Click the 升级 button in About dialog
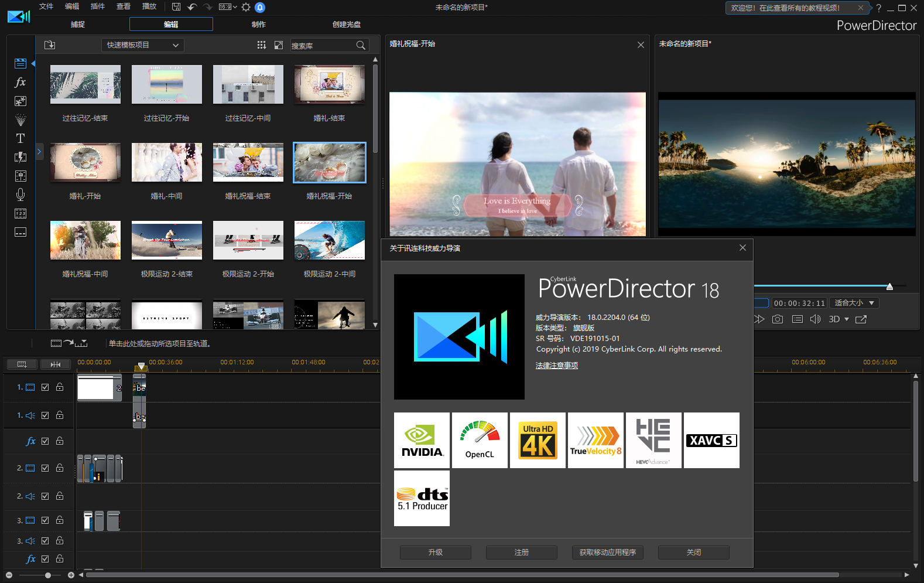This screenshot has width=924, height=583. click(436, 553)
